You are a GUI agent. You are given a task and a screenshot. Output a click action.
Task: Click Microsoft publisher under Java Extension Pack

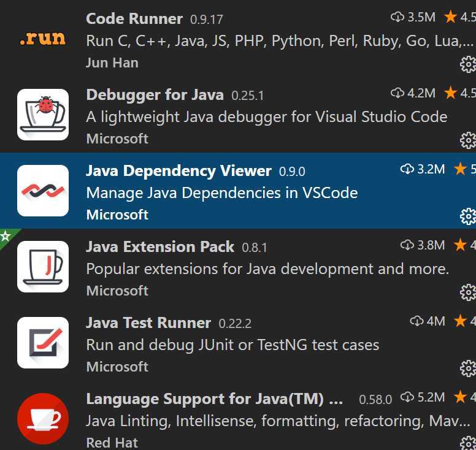pyautogui.click(x=117, y=291)
